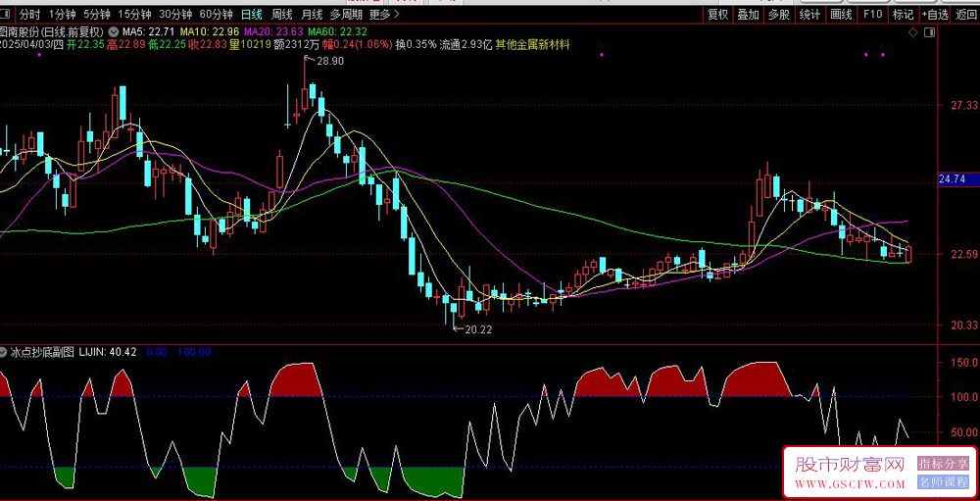The width and height of the screenshot is (980, 501).
Task: Open the 复权 adjustment options
Action: [x=717, y=14]
